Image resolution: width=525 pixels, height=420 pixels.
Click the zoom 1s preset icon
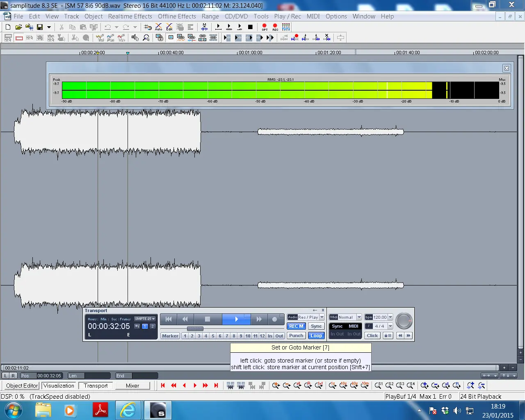click(x=333, y=386)
